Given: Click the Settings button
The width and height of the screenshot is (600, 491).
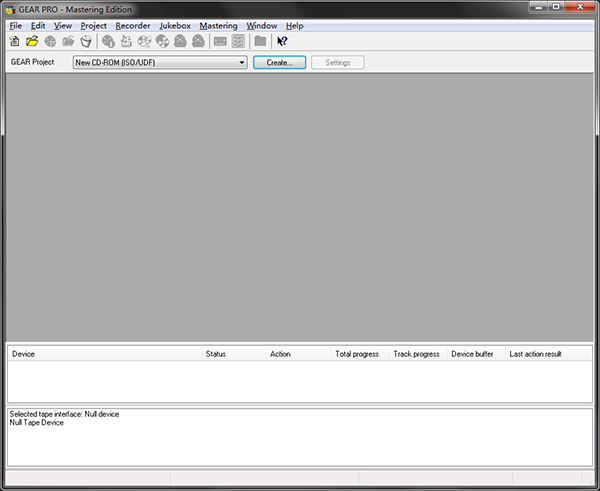Looking at the screenshot, I should 338,63.
